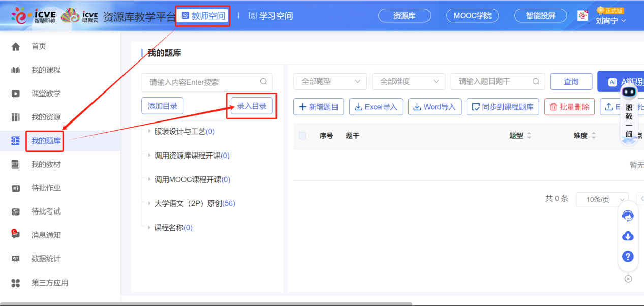Click 新增题目 to add a question
Image resolution: width=644 pixels, height=306 pixels.
click(318, 106)
